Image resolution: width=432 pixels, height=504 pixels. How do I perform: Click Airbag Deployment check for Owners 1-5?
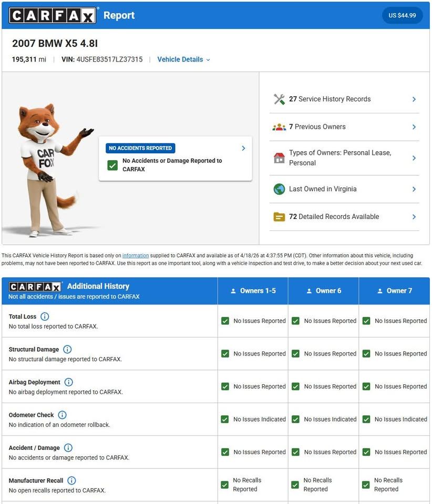(225, 386)
